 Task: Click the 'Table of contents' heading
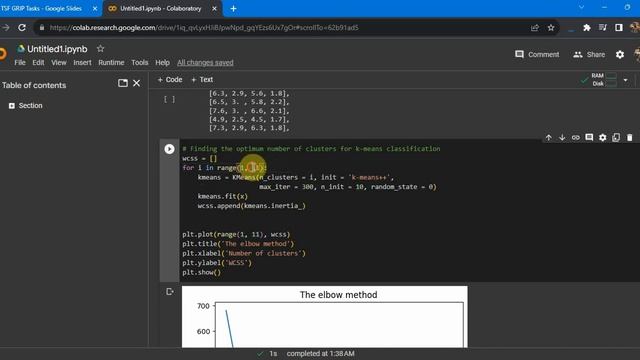pyautogui.click(x=34, y=85)
